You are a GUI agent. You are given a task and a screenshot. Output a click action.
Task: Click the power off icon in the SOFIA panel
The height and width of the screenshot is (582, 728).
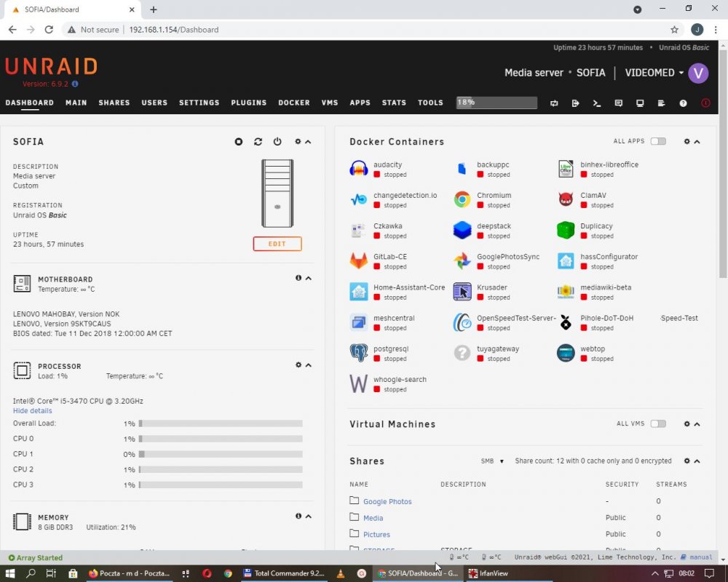click(x=277, y=142)
